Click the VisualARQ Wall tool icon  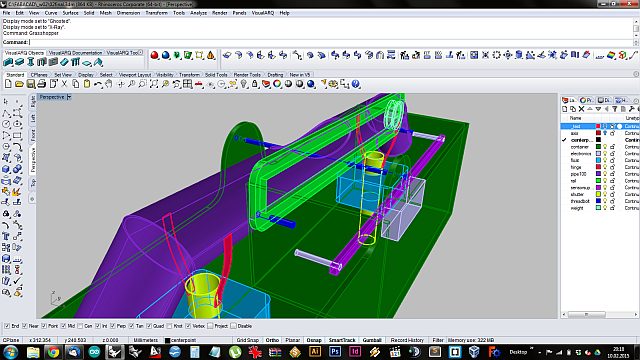[x=8, y=62]
